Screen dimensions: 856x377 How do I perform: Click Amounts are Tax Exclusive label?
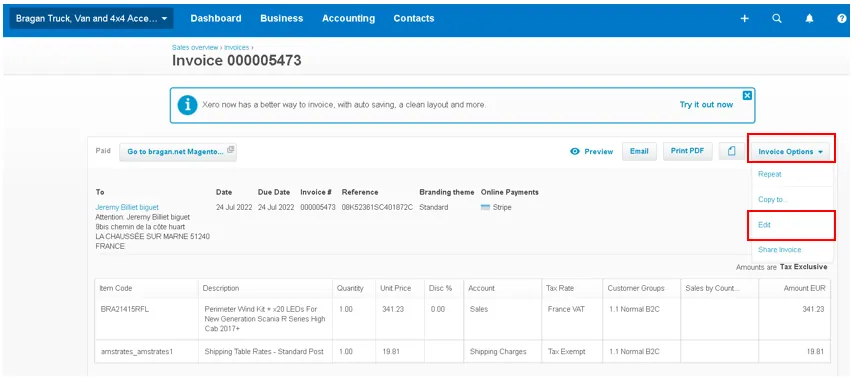click(x=781, y=267)
